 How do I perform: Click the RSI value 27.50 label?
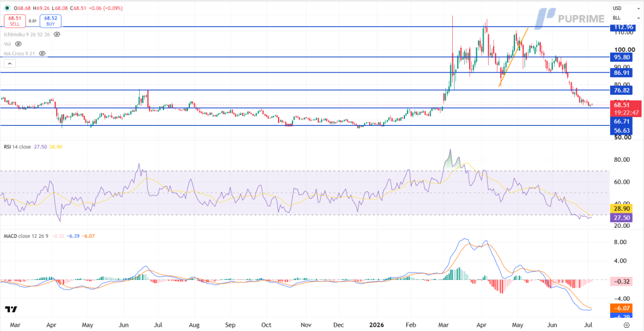pyautogui.click(x=622, y=218)
